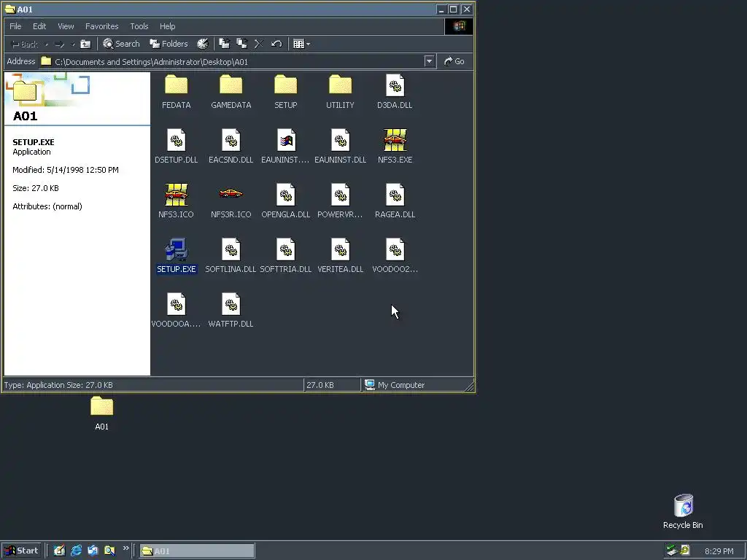Open the Tools menu

139,26
